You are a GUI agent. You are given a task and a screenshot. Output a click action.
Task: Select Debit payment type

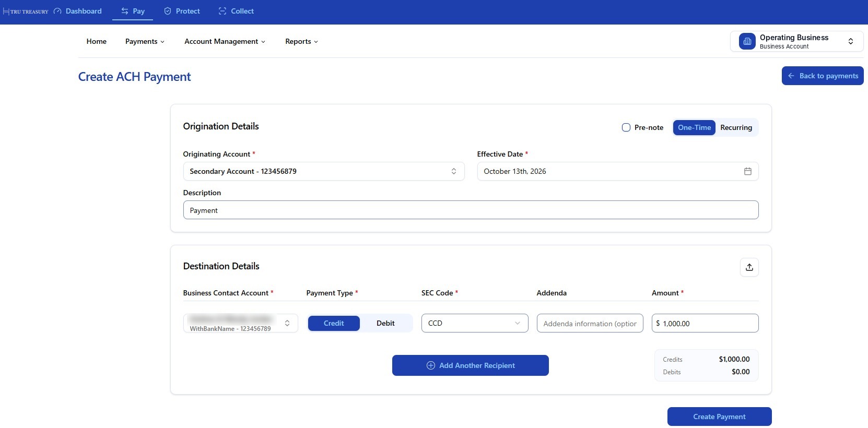[x=385, y=323]
